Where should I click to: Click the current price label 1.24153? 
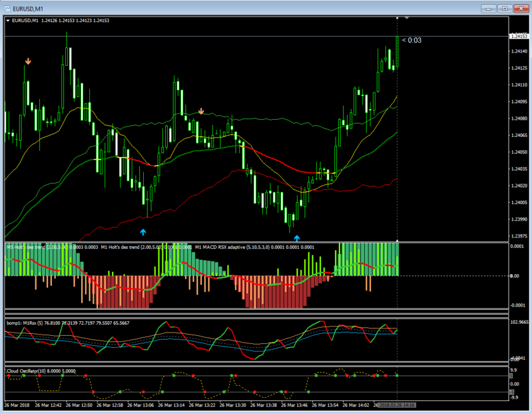pyautogui.click(x=519, y=36)
